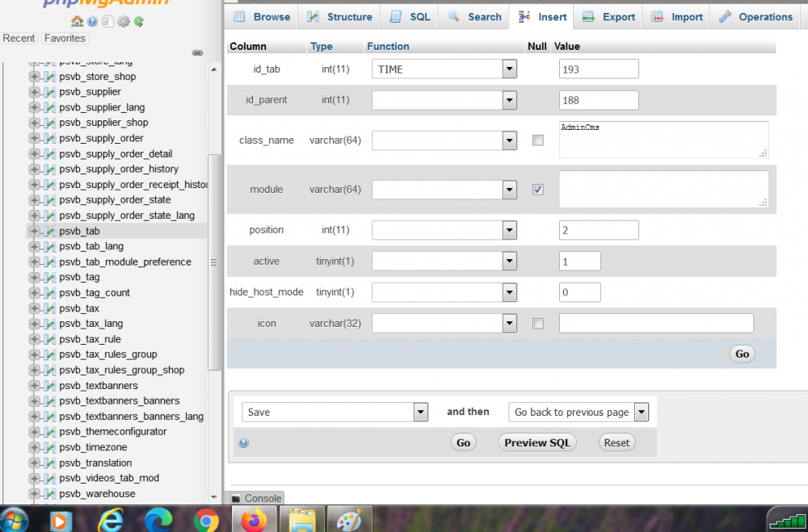Uncheck the Null checkbox for module

537,189
